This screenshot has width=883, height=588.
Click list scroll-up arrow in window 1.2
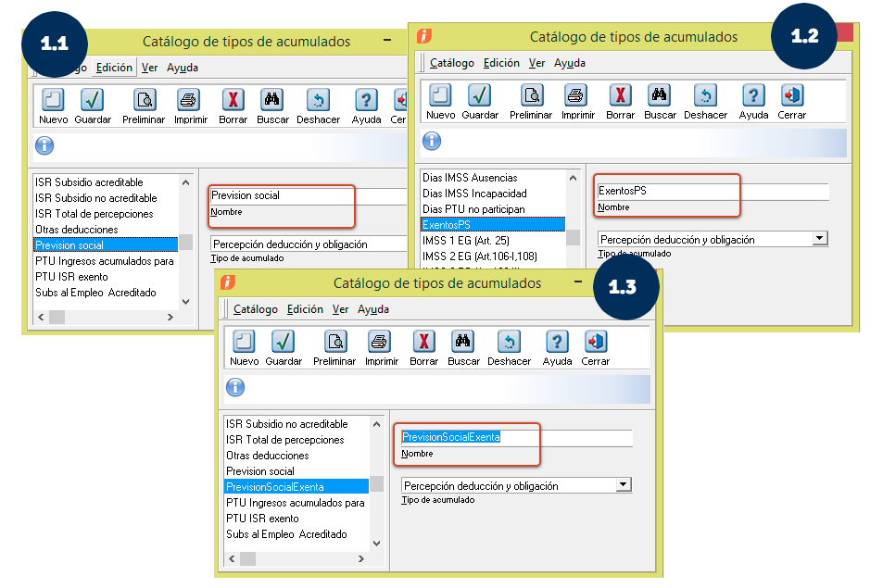[x=573, y=178]
